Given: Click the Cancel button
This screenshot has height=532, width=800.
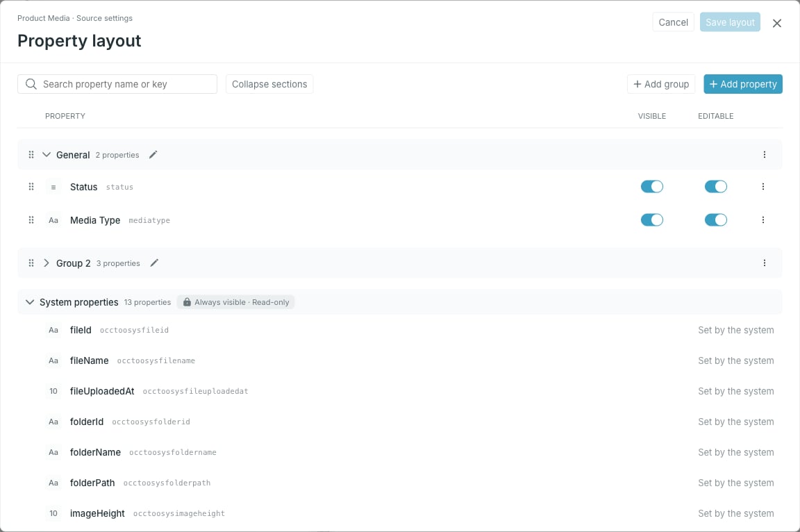Looking at the screenshot, I should (x=673, y=22).
